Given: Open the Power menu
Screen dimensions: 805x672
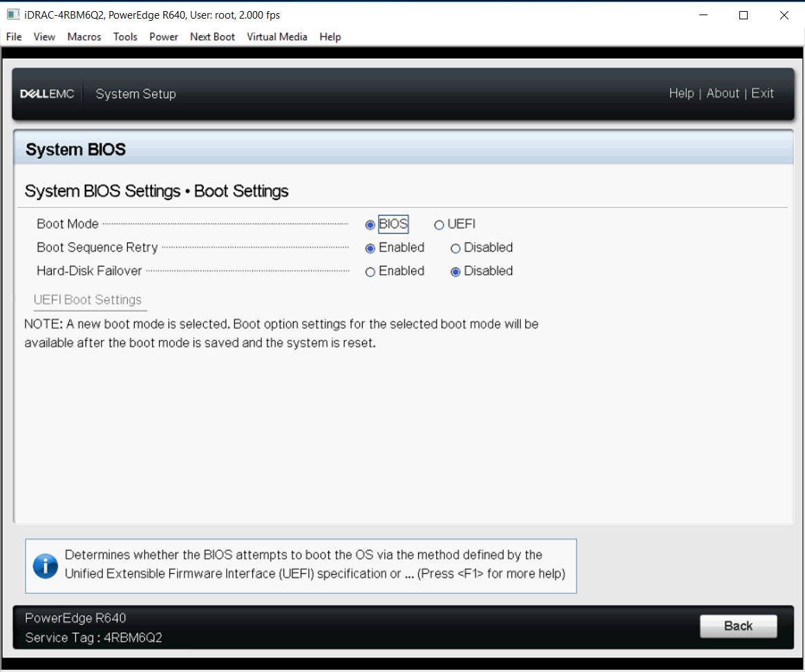Looking at the screenshot, I should [163, 37].
